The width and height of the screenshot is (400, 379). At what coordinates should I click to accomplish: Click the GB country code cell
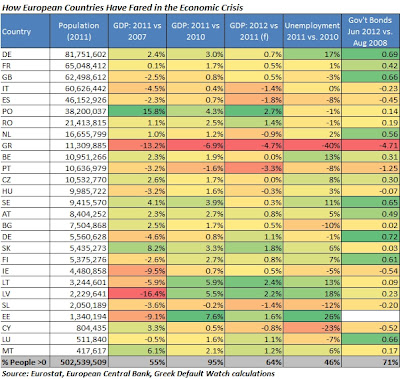(x=25, y=77)
